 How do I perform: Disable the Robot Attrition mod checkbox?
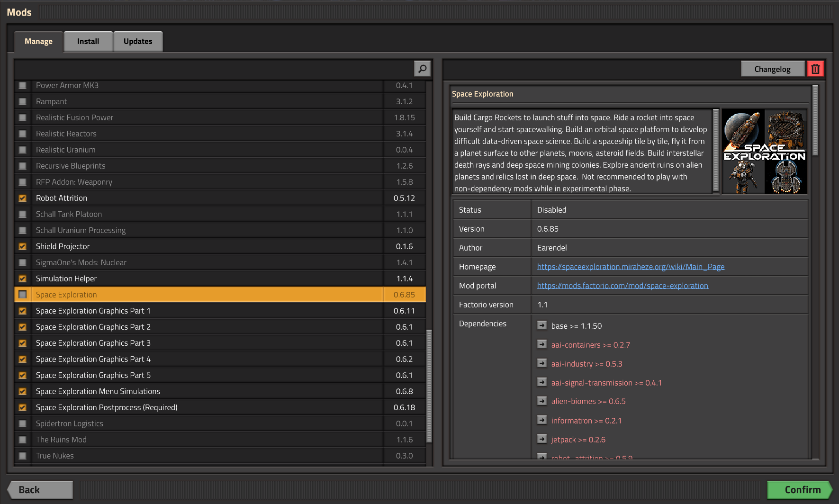22,198
